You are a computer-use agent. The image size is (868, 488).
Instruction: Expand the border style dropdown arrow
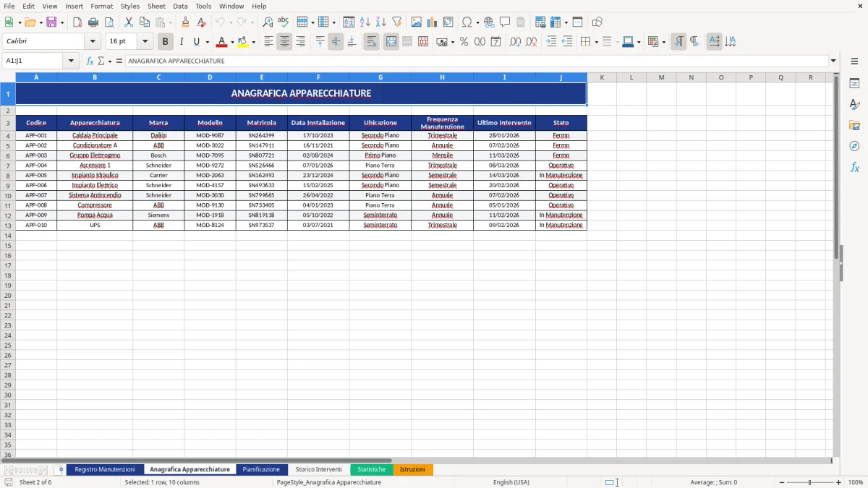coord(617,41)
